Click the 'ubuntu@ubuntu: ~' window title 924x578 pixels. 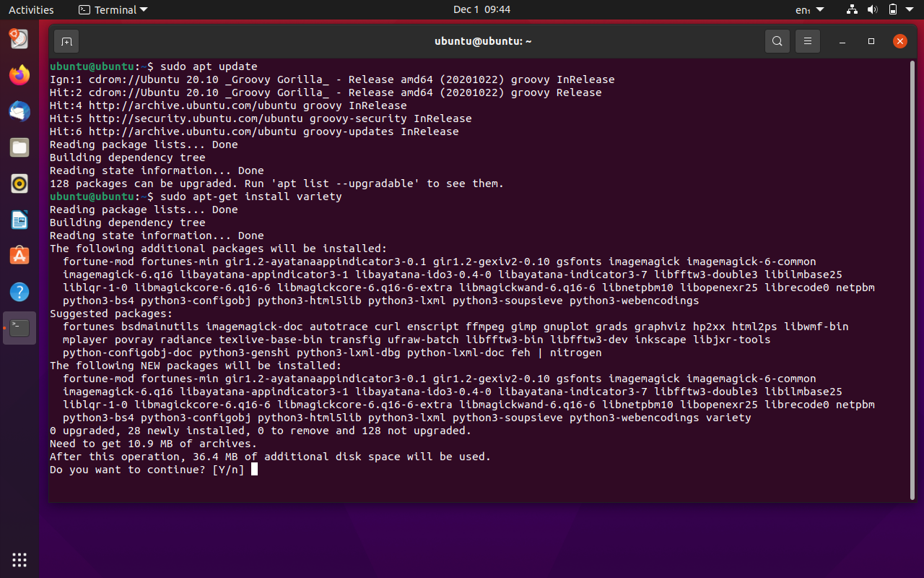[x=483, y=41]
